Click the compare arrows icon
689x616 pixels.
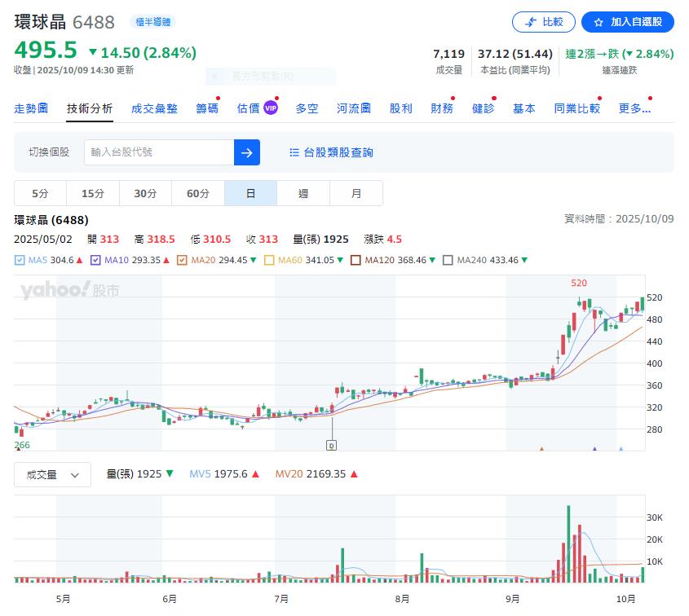point(531,22)
